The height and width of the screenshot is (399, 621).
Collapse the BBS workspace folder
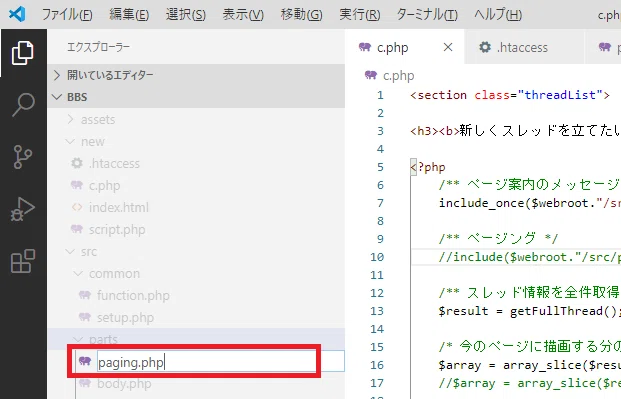tap(57, 97)
